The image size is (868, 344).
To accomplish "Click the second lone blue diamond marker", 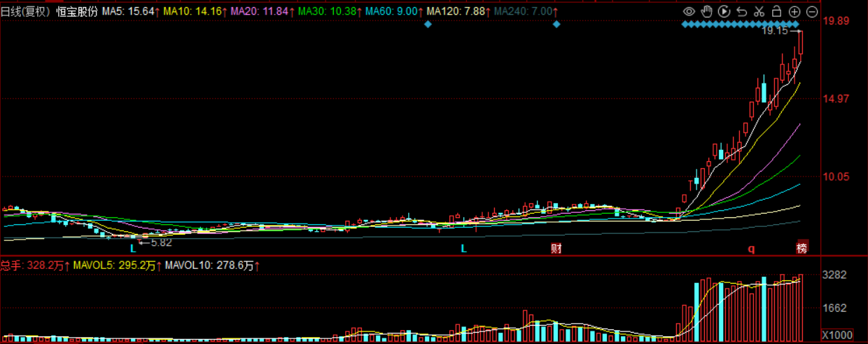I will [556, 25].
